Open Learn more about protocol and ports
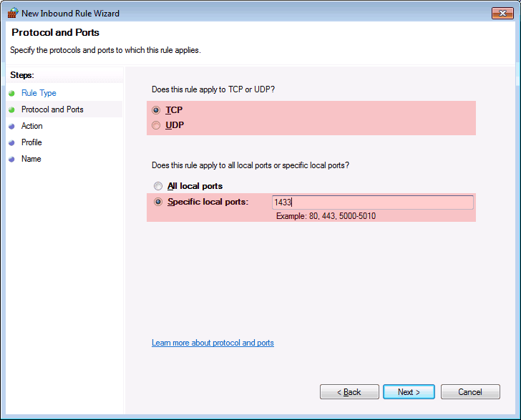 213,343
